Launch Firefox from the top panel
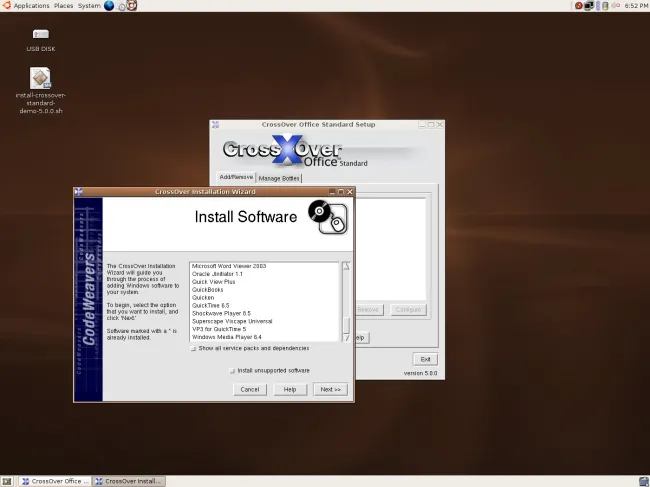The width and height of the screenshot is (650, 487). click(109, 6)
